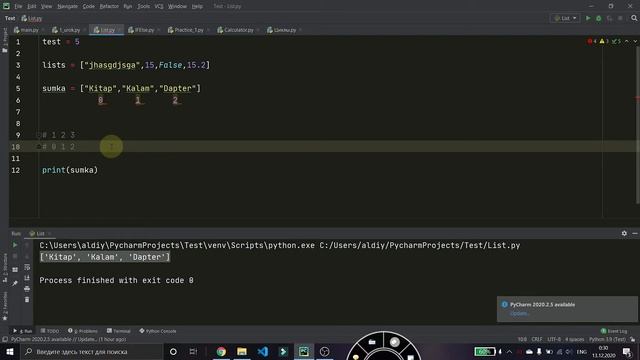Open the Event Log button
Viewport: 640px width, 360px height.
click(x=614, y=331)
